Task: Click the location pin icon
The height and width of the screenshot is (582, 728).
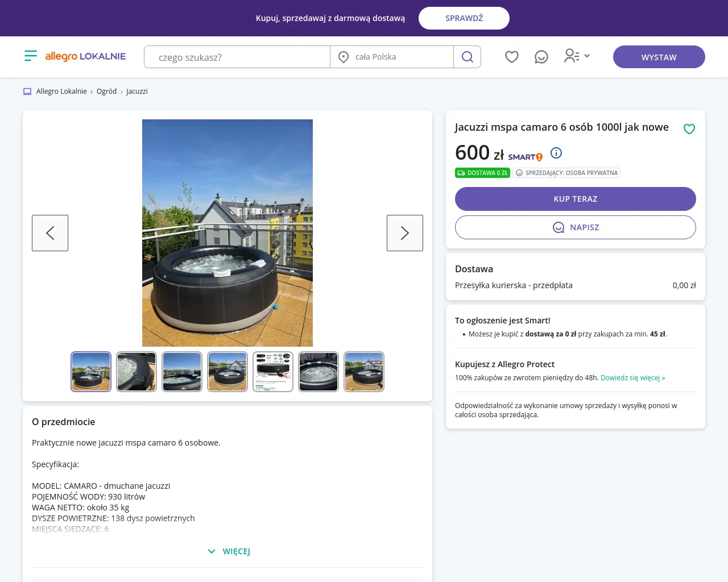Action: 344,57
